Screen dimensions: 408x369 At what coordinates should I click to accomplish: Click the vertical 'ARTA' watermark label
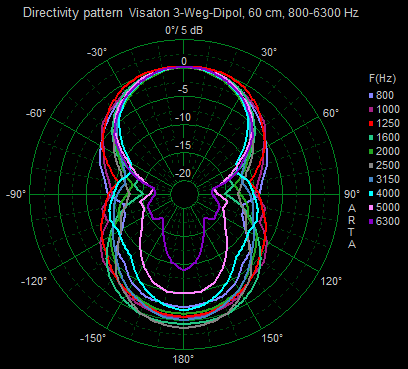click(x=352, y=227)
